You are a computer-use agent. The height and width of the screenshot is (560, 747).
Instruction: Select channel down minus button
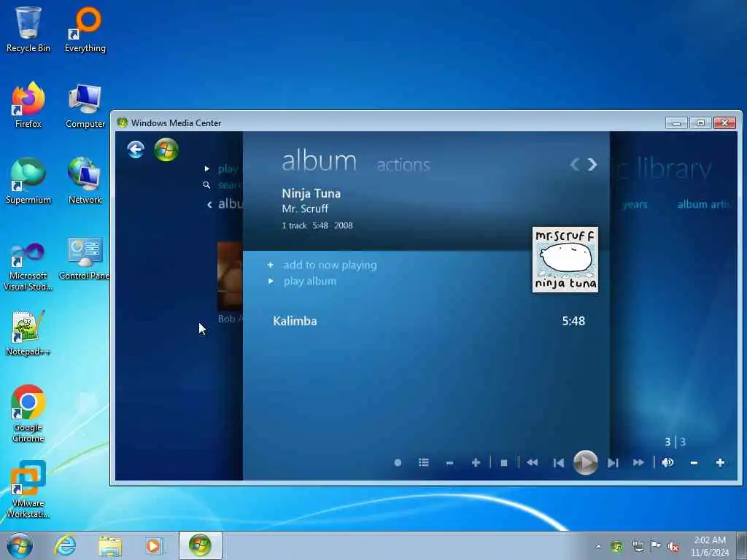click(449, 463)
